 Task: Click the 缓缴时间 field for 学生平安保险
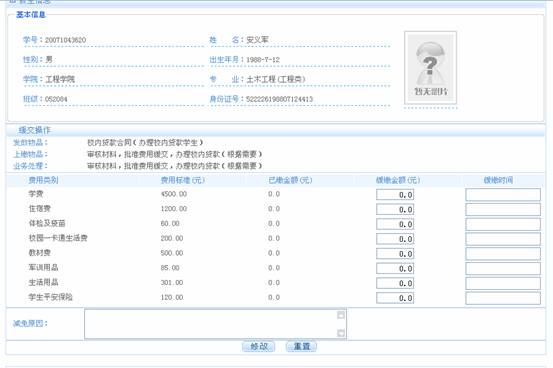503,298
